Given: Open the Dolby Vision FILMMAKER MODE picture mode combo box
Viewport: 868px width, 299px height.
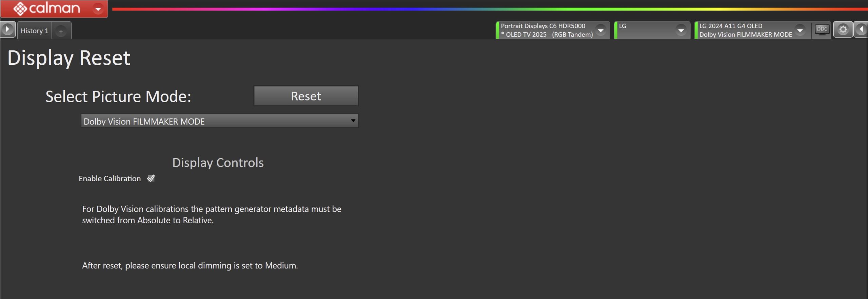Looking at the screenshot, I should 220,121.
